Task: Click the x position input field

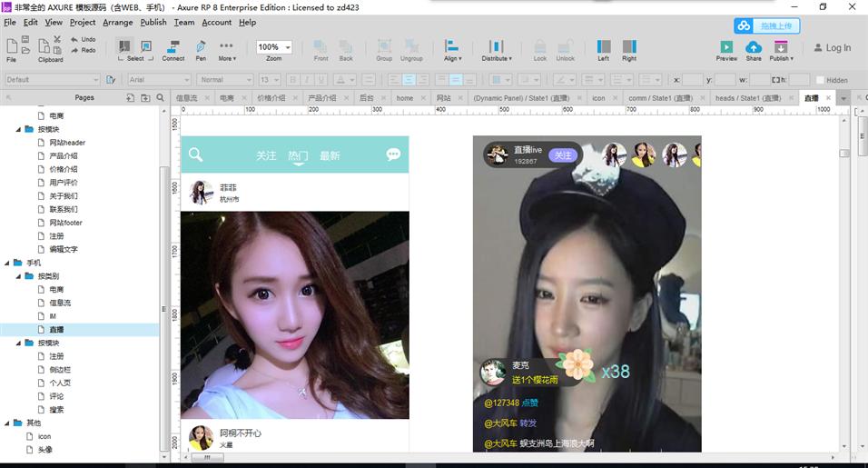Action: 692,80
